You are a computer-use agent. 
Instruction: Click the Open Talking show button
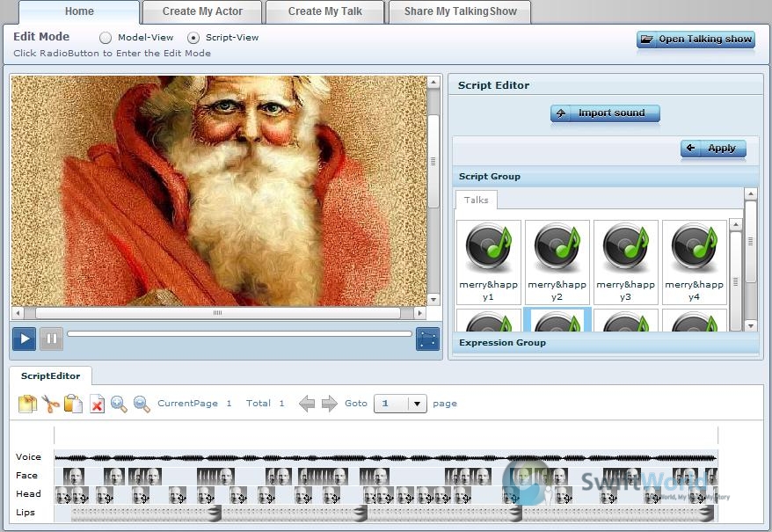[696, 40]
